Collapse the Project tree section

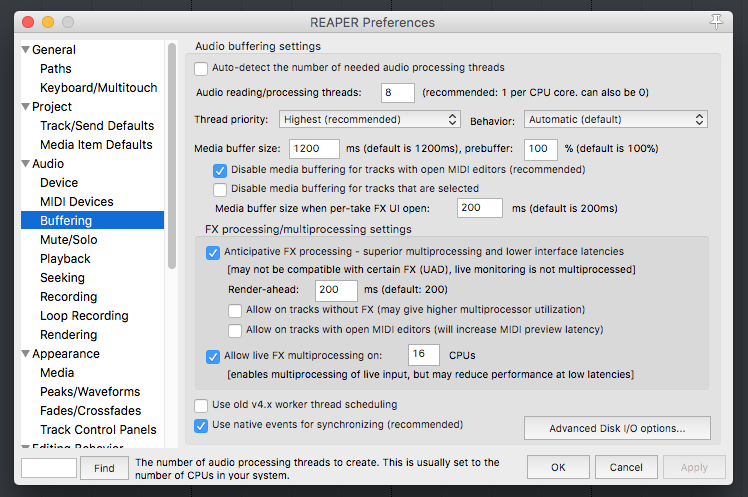pos(26,107)
